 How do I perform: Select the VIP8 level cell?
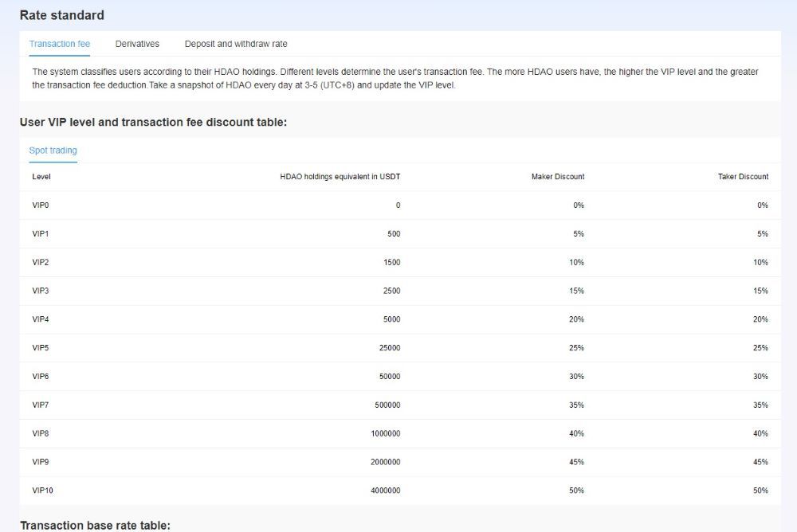tap(41, 433)
